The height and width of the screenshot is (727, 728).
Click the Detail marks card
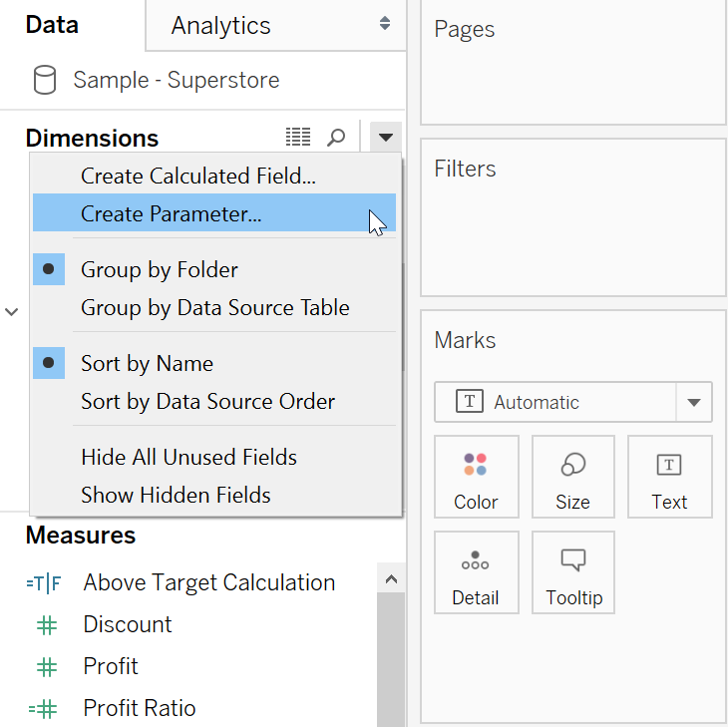[476, 572]
